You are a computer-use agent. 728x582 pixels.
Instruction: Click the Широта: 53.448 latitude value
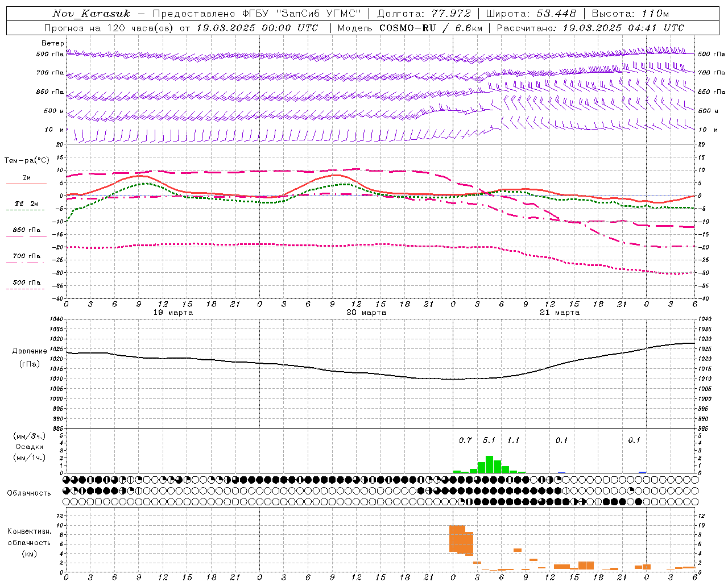point(531,14)
